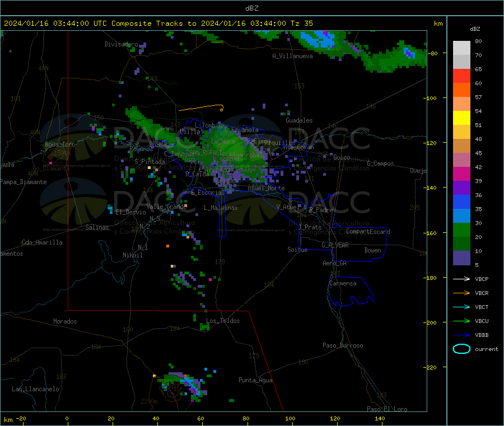Click the 'Aero_GA' map label

point(335,263)
